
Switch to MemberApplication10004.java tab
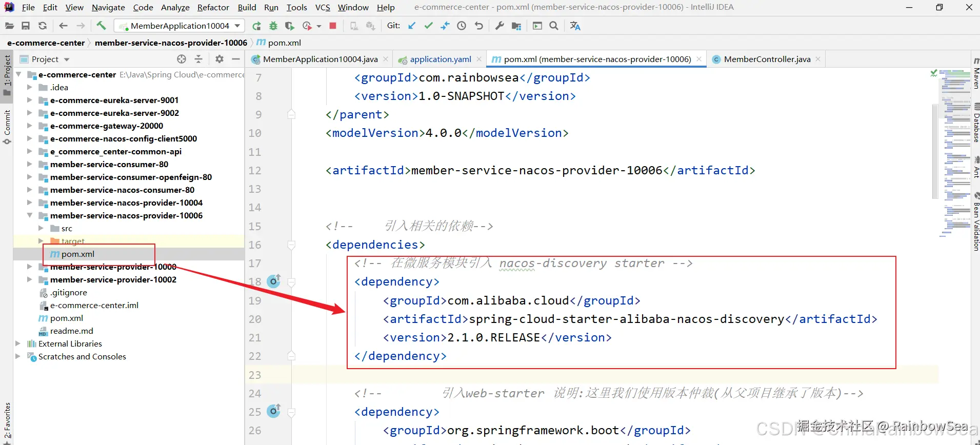click(x=320, y=59)
